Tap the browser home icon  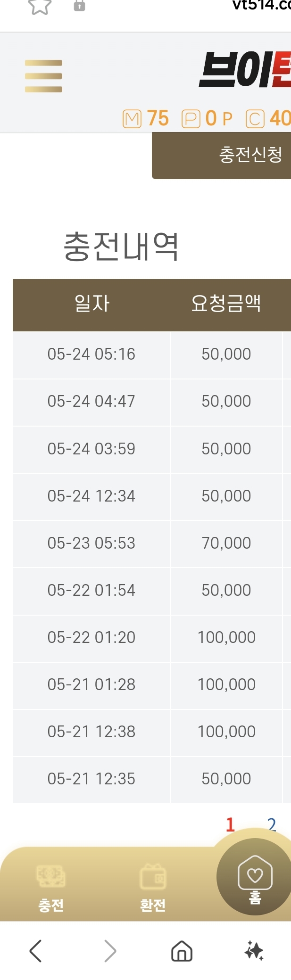182,950
